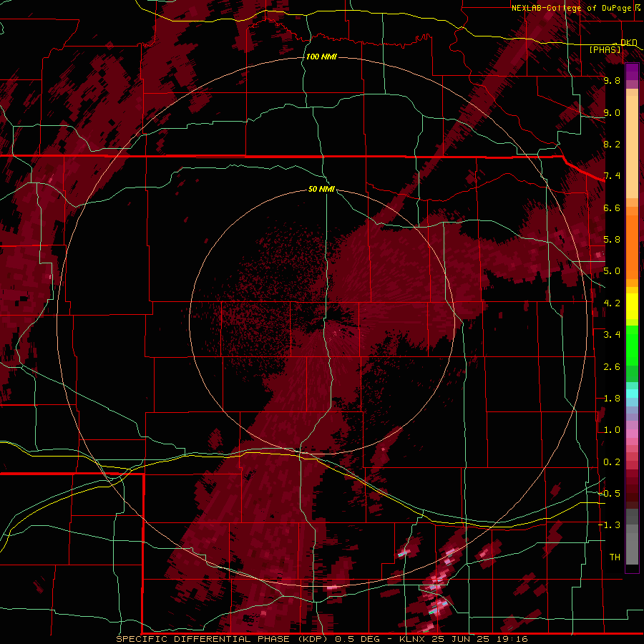Click the NEXLAB-College of DuPage credit text
Viewport: 644px width, 644px height.
573,8
